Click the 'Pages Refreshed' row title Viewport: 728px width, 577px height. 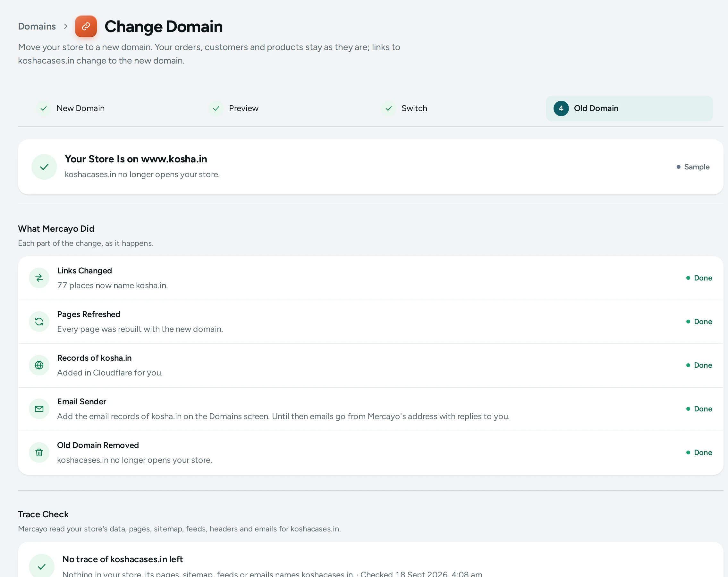tap(89, 314)
